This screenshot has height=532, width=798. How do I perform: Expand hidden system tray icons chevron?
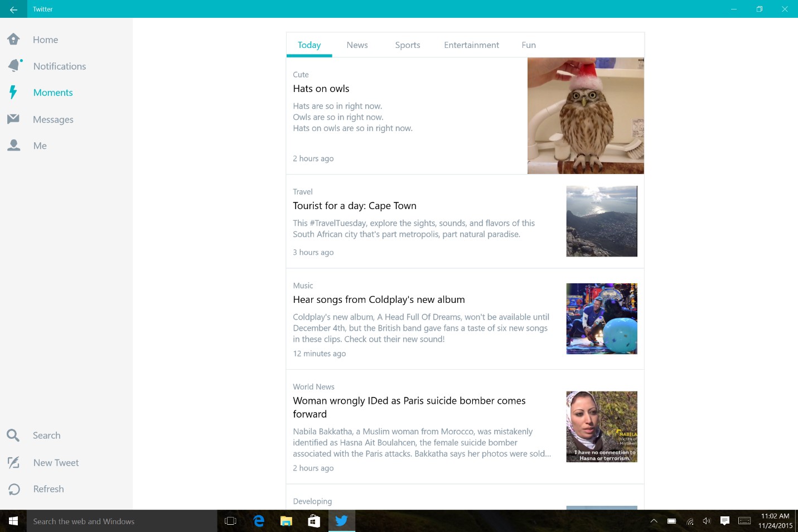pos(654,521)
